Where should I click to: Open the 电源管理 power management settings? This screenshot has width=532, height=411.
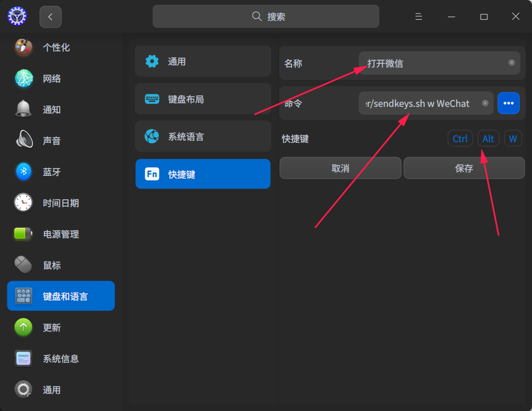point(61,234)
